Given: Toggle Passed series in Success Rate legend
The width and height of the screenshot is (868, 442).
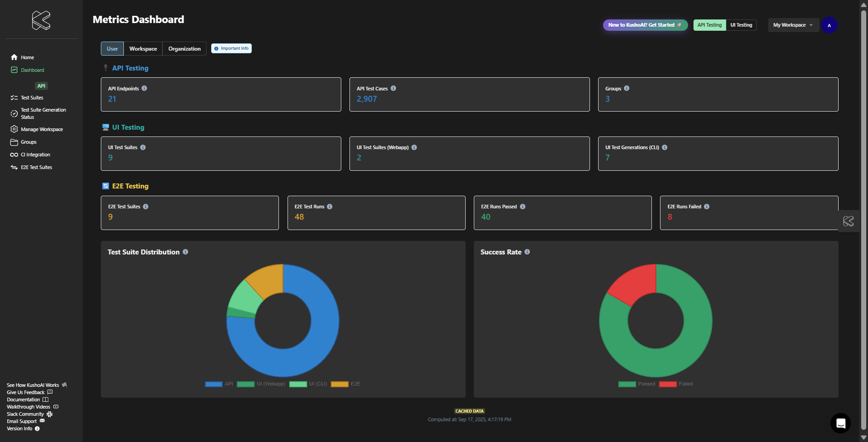Looking at the screenshot, I should pyautogui.click(x=637, y=384).
